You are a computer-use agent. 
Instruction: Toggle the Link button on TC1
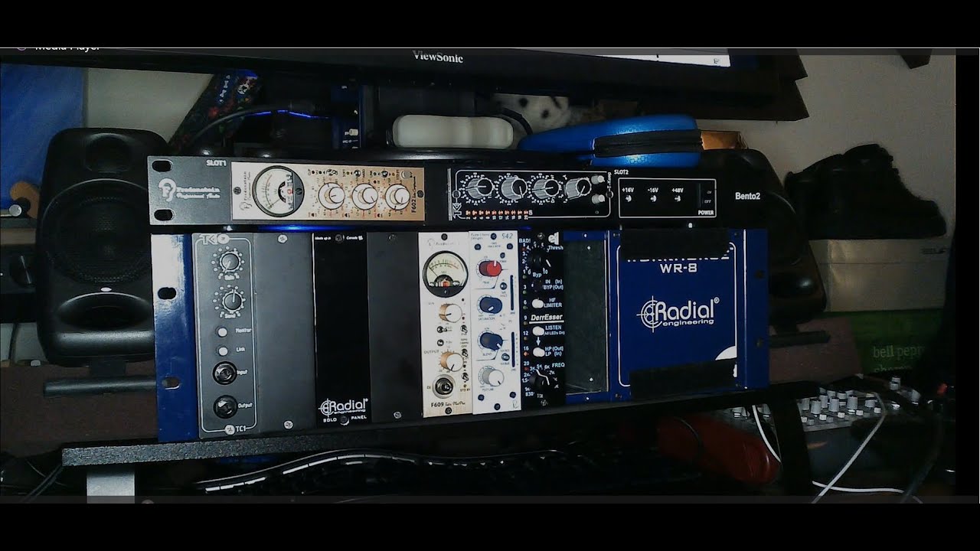[x=223, y=350]
